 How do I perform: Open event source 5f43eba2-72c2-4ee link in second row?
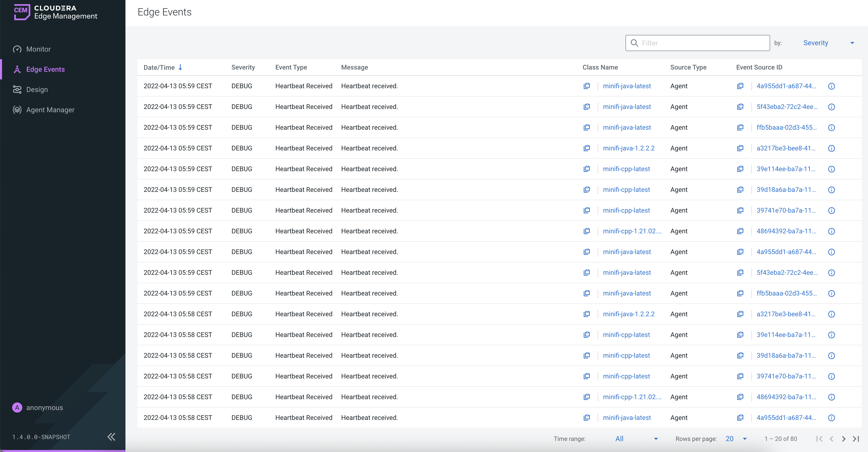787,107
